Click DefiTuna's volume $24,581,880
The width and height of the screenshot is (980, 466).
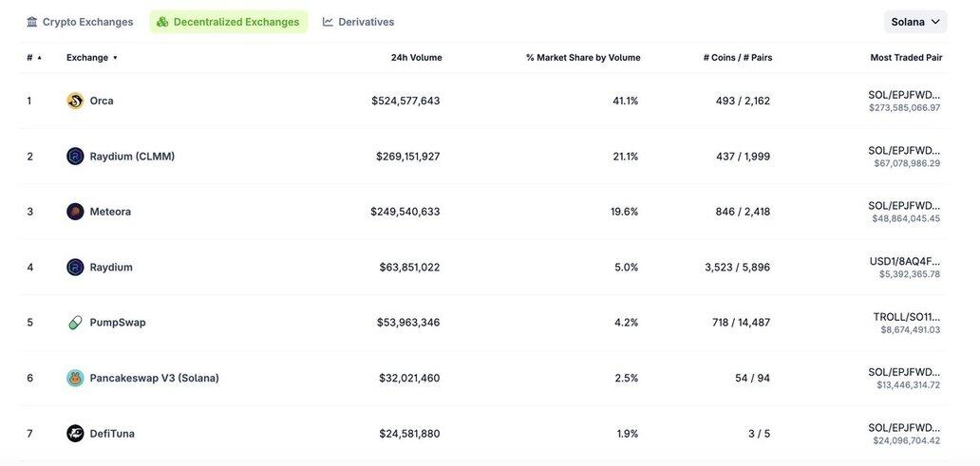409,434
